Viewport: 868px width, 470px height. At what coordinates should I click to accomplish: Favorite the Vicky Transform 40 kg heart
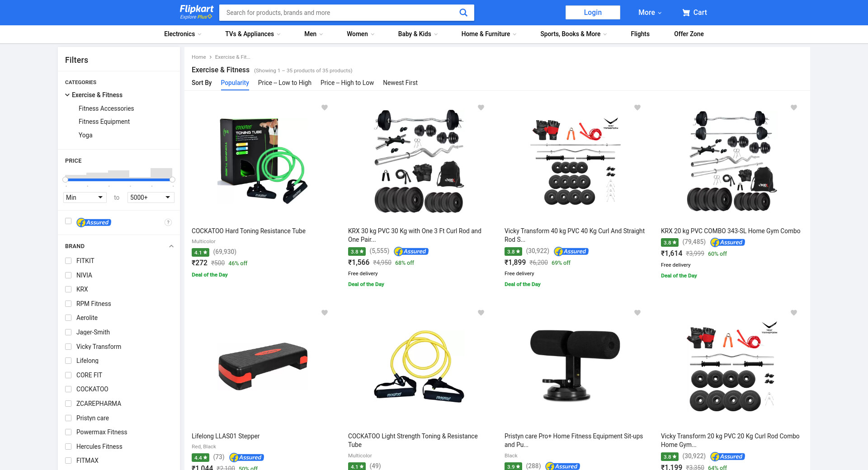click(x=637, y=108)
